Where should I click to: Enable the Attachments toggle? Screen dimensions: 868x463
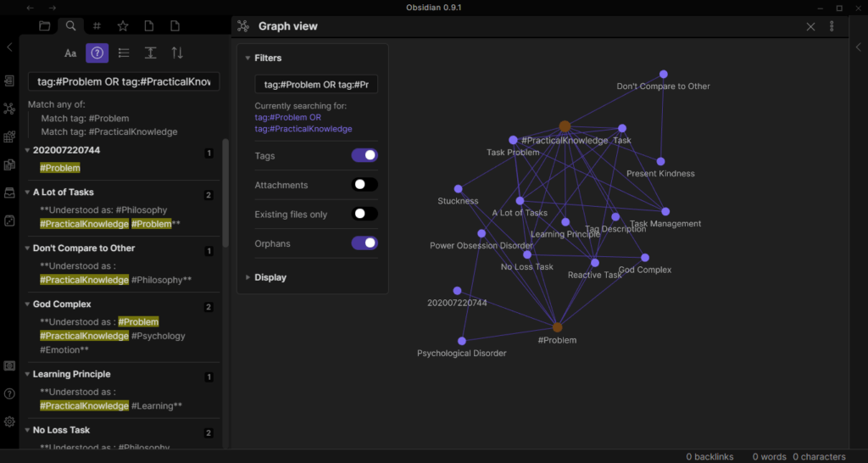click(364, 185)
